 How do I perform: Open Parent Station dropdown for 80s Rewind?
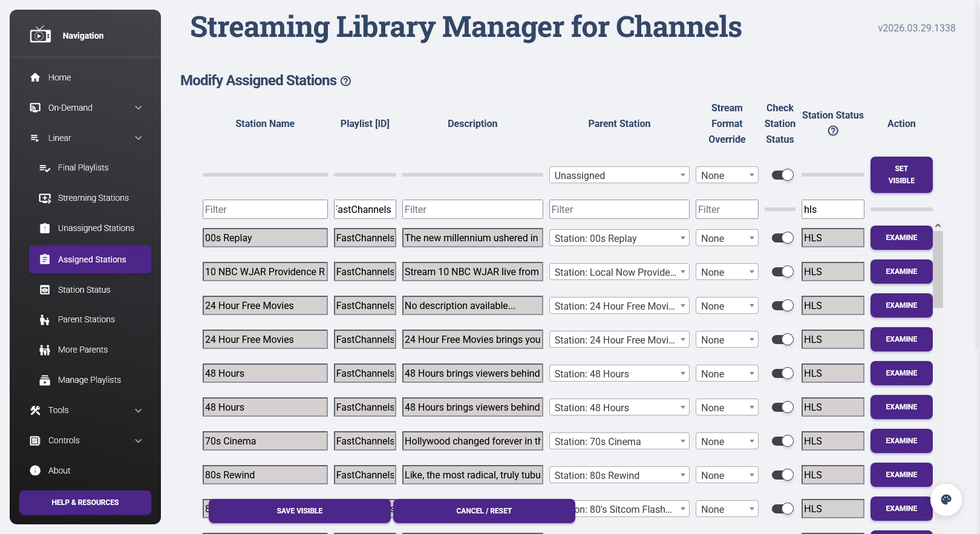tap(619, 475)
